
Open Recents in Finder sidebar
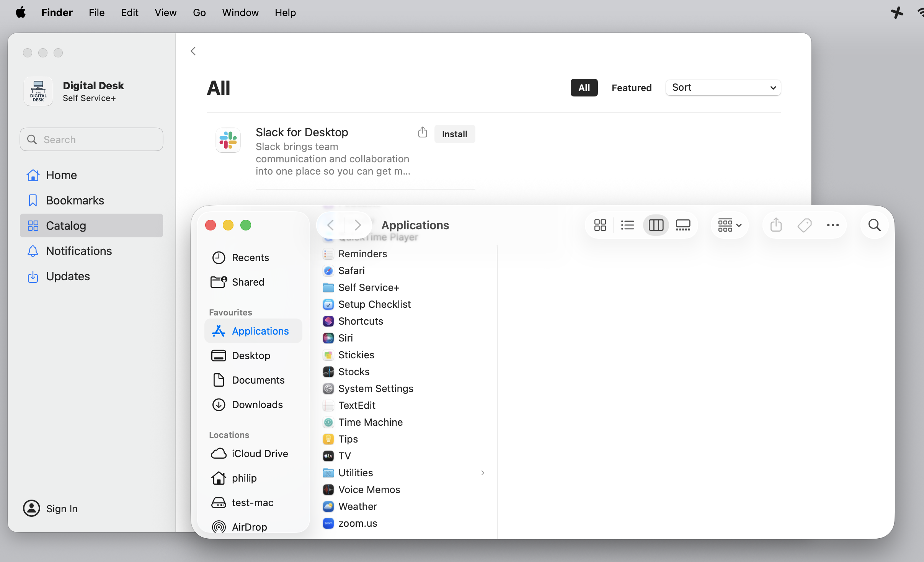tap(253, 258)
